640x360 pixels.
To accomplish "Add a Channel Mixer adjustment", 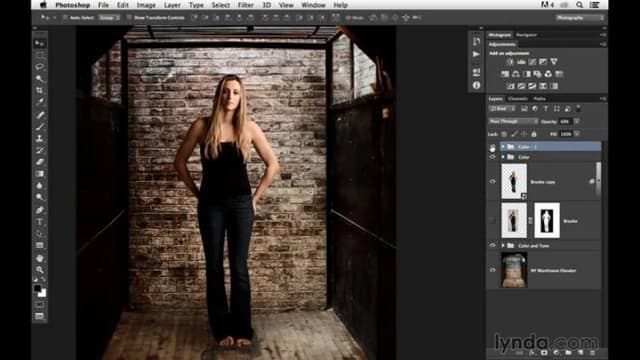I will [x=548, y=74].
